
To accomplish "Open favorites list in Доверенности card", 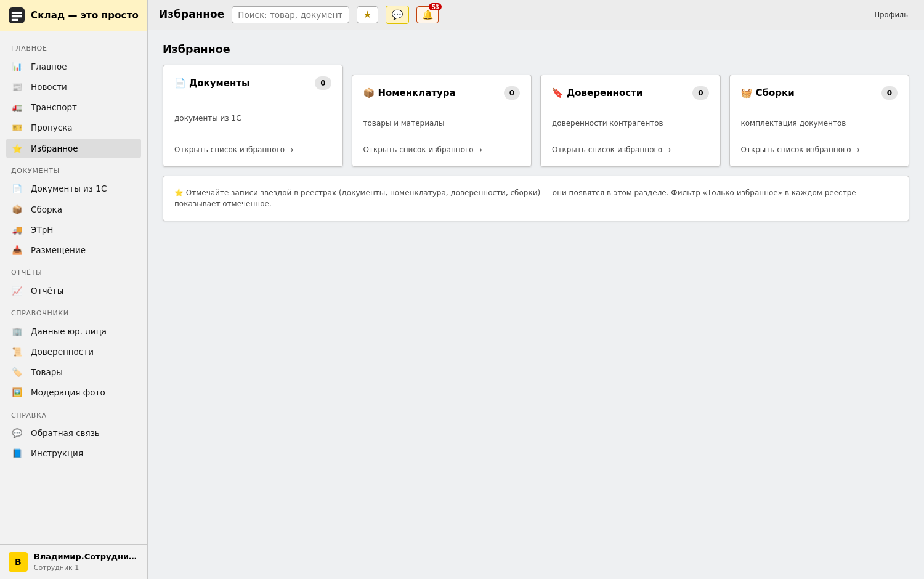I will [611, 150].
